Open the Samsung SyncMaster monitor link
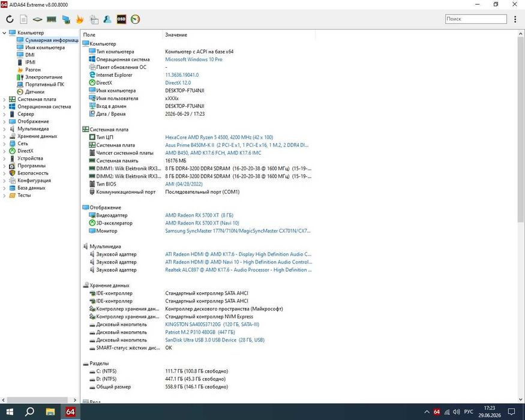525x420 pixels. [238, 231]
